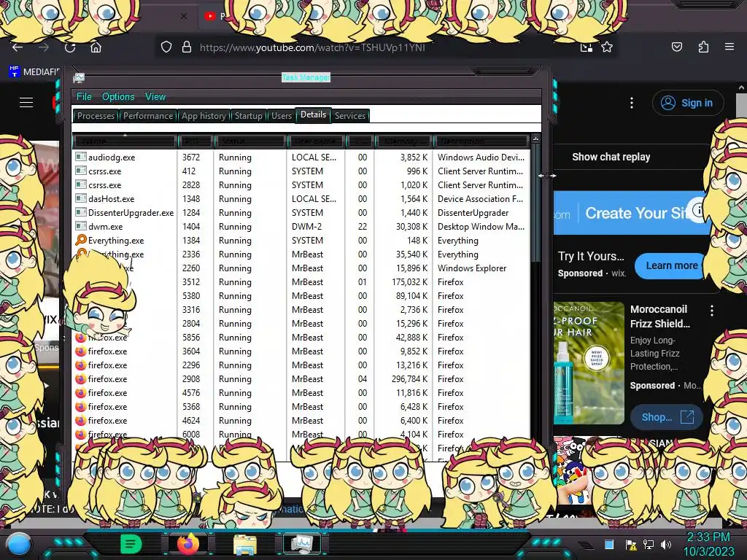Open Task Manager Options menu
Screen dimensions: 747x560
[118, 97]
